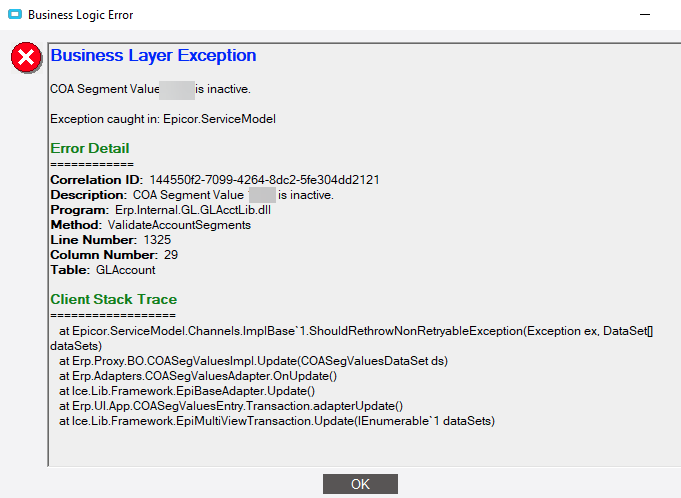Click the OK button
The width and height of the screenshot is (681, 498).
360,484
